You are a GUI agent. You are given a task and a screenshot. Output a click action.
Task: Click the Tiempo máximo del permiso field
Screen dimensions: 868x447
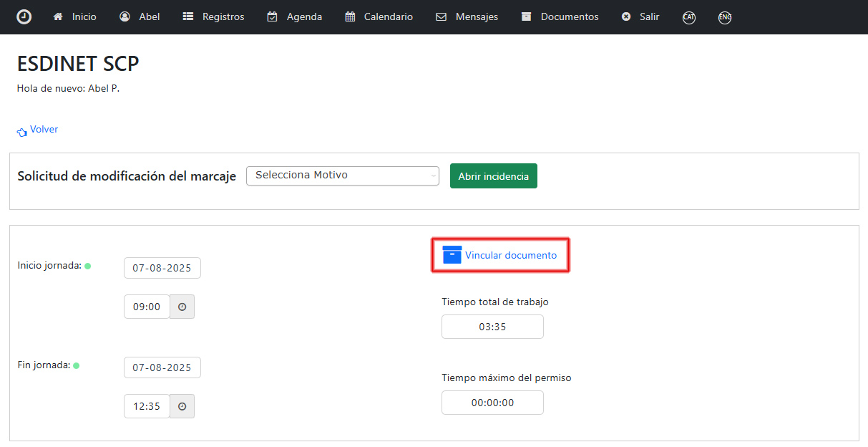click(492, 403)
